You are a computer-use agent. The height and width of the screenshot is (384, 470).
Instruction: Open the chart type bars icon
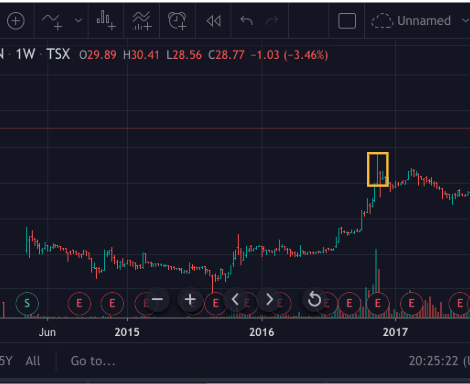(106, 21)
